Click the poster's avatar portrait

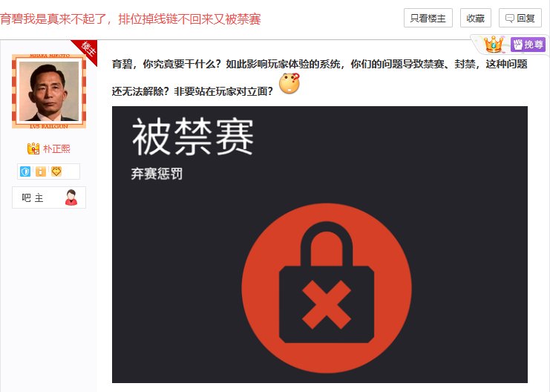(49, 91)
